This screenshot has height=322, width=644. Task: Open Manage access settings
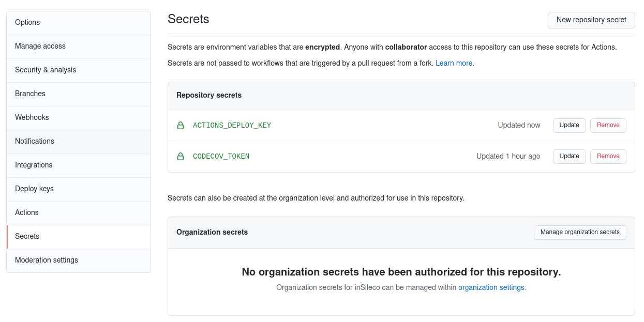(40, 46)
